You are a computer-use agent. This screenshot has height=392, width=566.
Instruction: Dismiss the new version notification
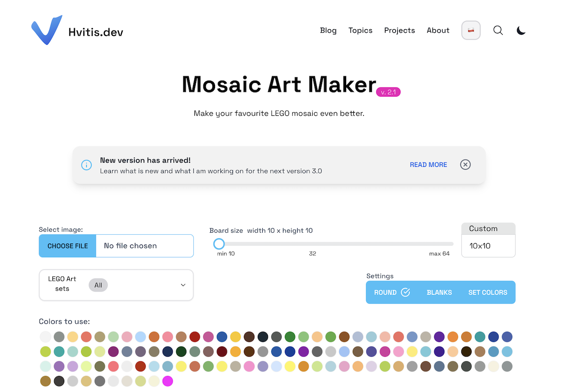[466, 164]
